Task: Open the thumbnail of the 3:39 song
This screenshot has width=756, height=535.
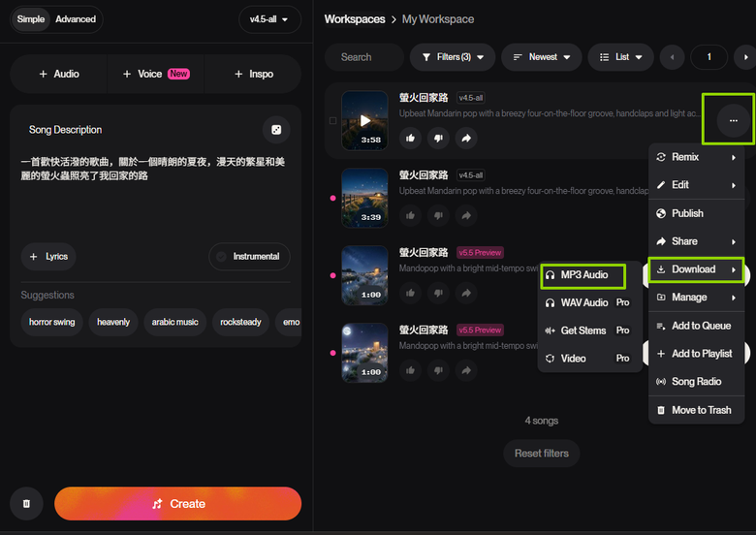Action: pos(365,198)
